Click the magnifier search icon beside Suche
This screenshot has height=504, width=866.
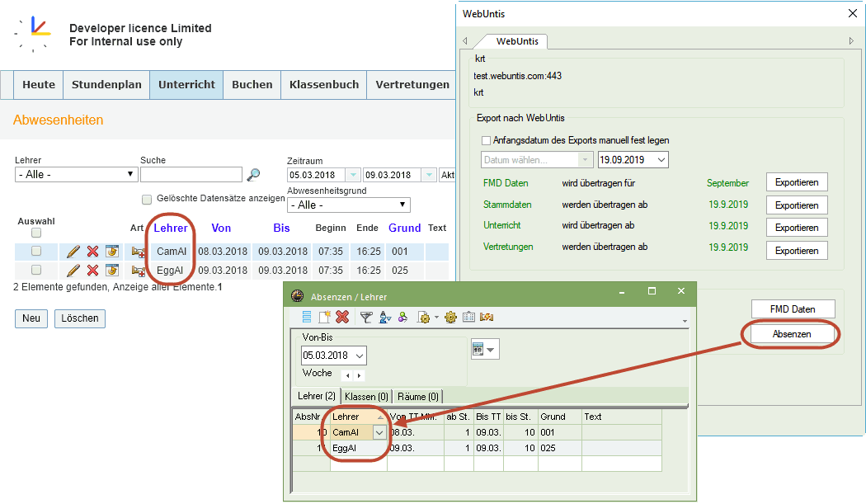[x=253, y=175]
